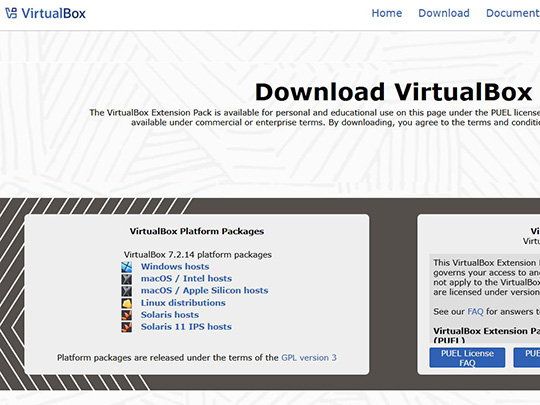
Task: Download the macOS / Apple Silicon hosts package
Action: tap(205, 290)
